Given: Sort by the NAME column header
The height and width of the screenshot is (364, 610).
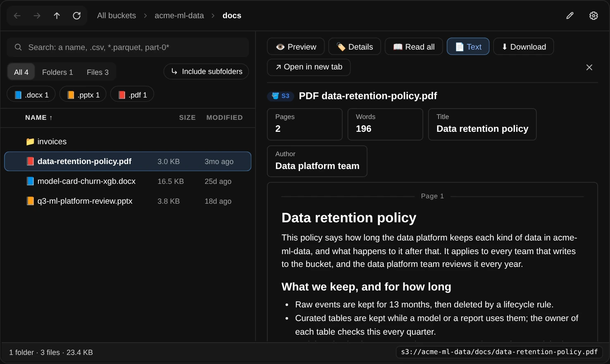Looking at the screenshot, I should pos(39,118).
